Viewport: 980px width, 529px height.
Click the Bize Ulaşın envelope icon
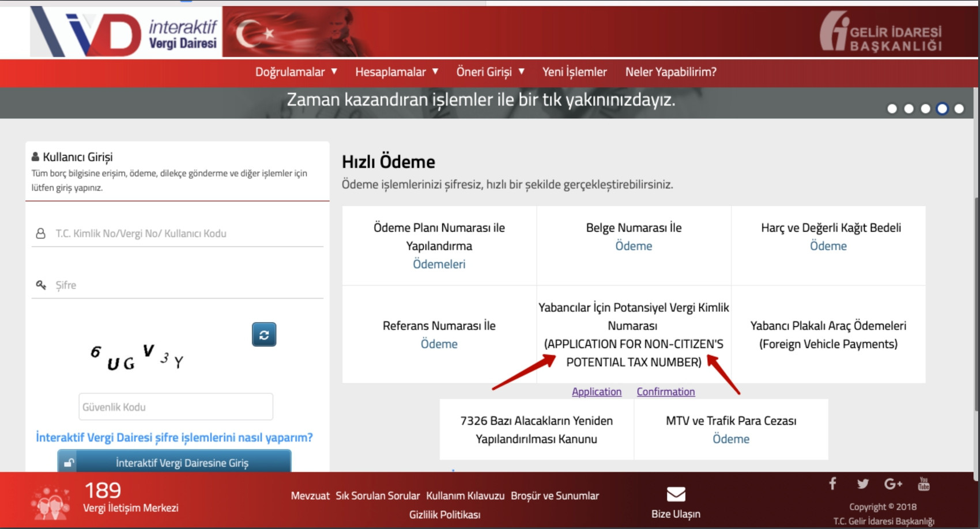(x=676, y=494)
